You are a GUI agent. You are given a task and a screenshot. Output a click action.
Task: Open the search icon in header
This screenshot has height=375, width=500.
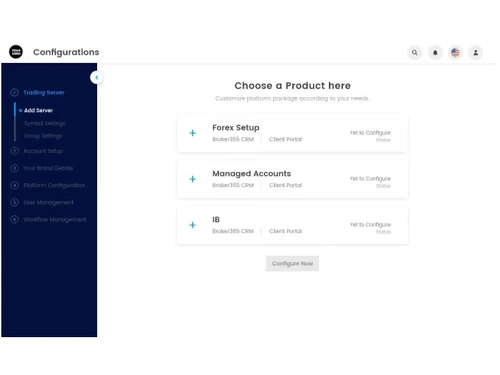click(414, 52)
